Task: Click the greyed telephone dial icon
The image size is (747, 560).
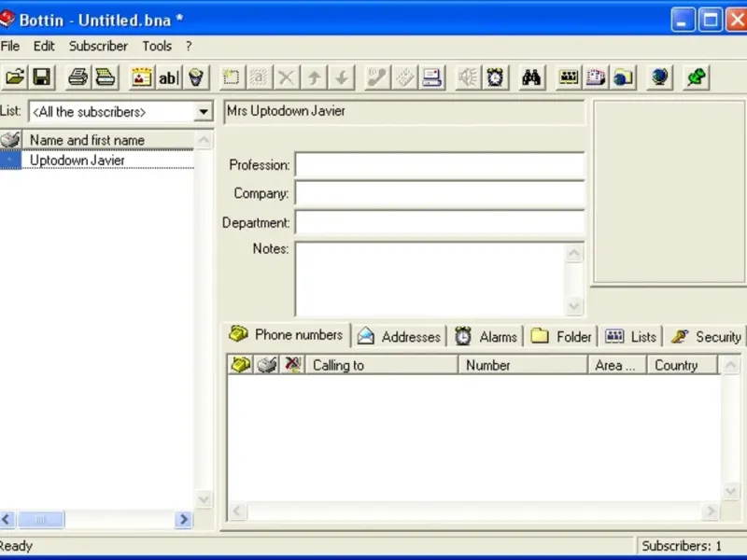Action: [377, 77]
